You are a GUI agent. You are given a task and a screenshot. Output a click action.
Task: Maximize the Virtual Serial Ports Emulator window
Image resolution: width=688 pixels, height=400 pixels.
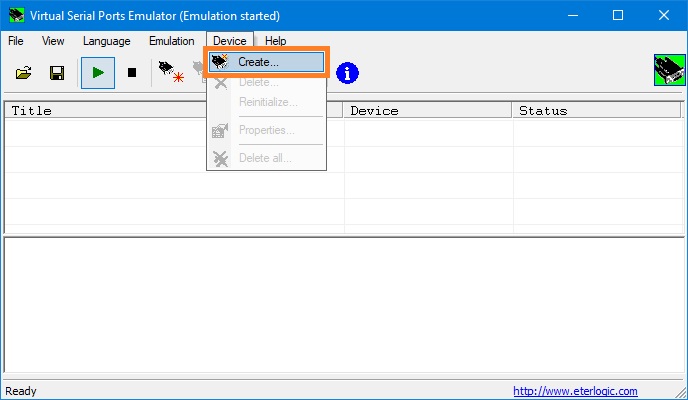(x=618, y=15)
